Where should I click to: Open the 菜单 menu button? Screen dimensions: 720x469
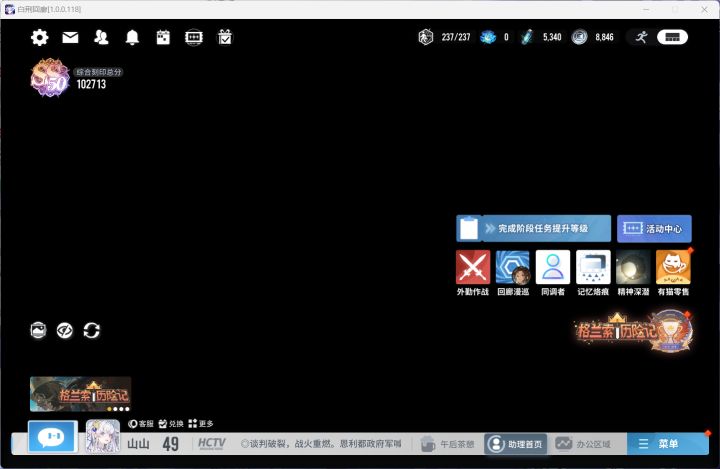point(668,444)
